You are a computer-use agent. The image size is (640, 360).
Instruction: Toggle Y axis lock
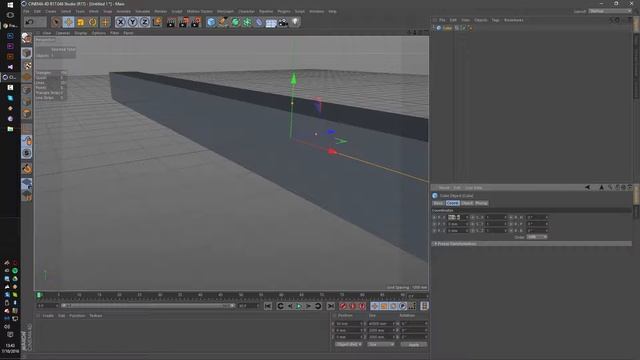click(132, 22)
